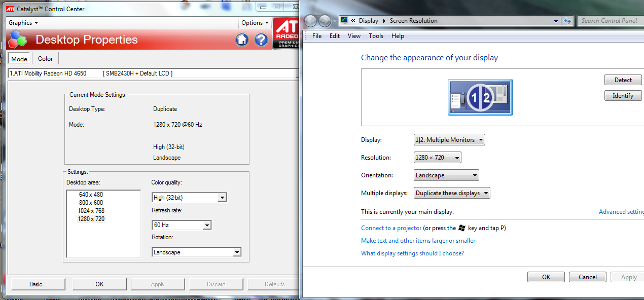Switch to the Color tab

(46, 59)
